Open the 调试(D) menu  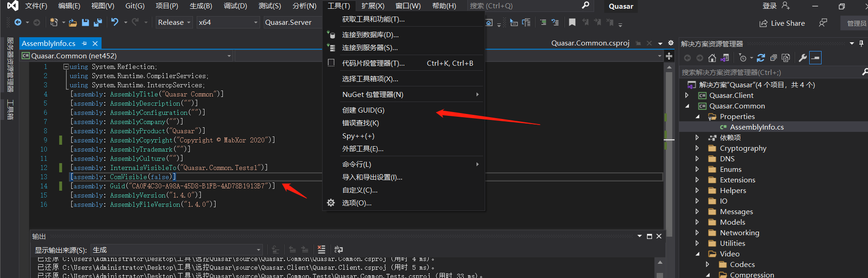(235, 6)
